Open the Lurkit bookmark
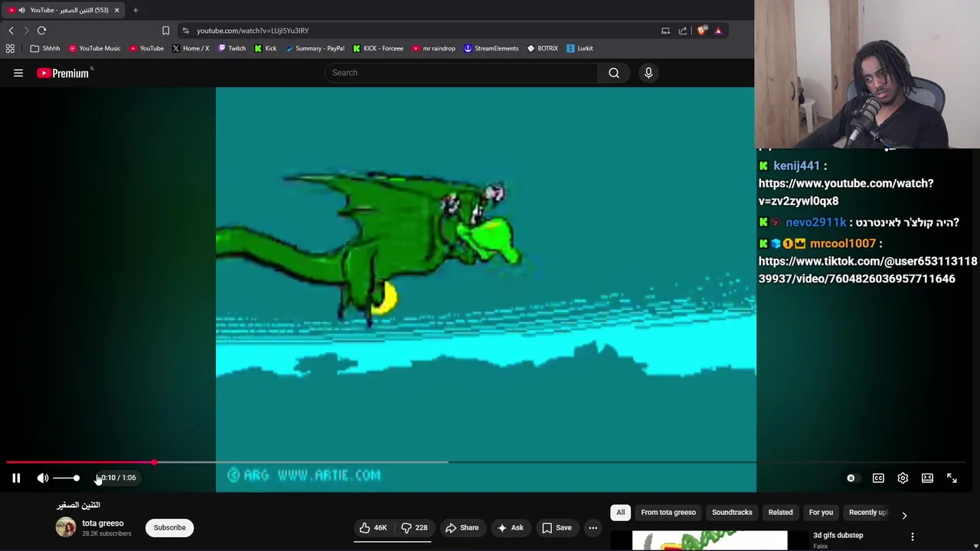 pos(580,48)
